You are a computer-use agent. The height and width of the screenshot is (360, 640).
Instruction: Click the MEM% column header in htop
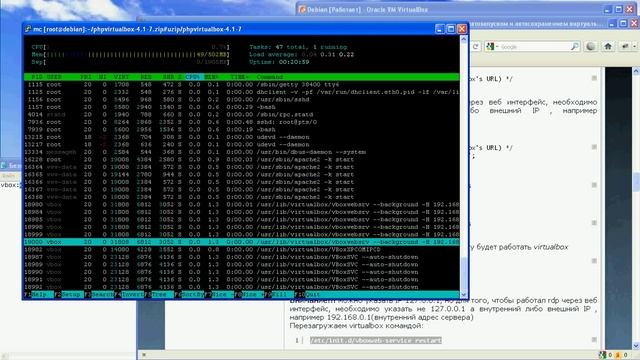click(211, 77)
